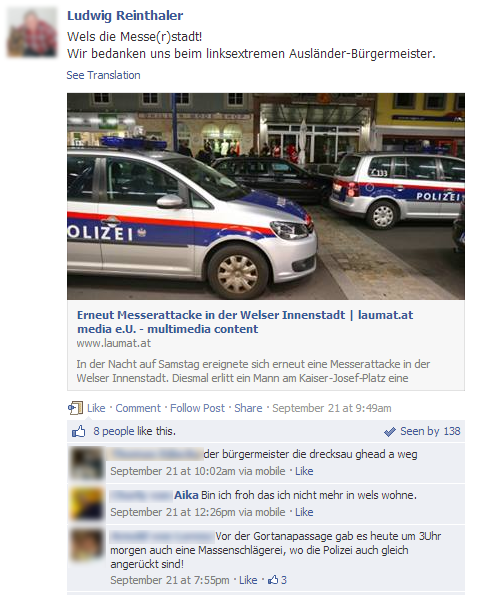
Task: Click the checkmark icon beside Seen by 138
Action: pyautogui.click(x=390, y=432)
